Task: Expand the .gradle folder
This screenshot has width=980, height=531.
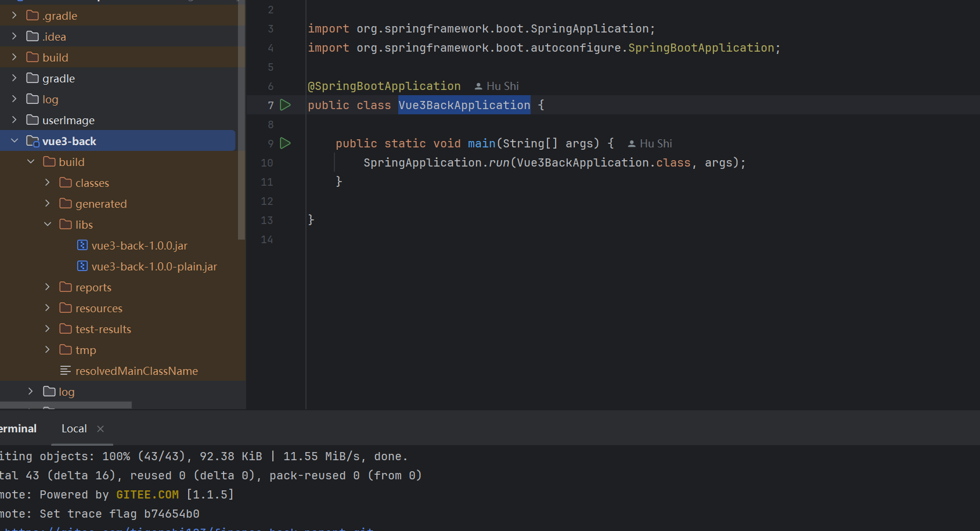Action: click(15, 16)
